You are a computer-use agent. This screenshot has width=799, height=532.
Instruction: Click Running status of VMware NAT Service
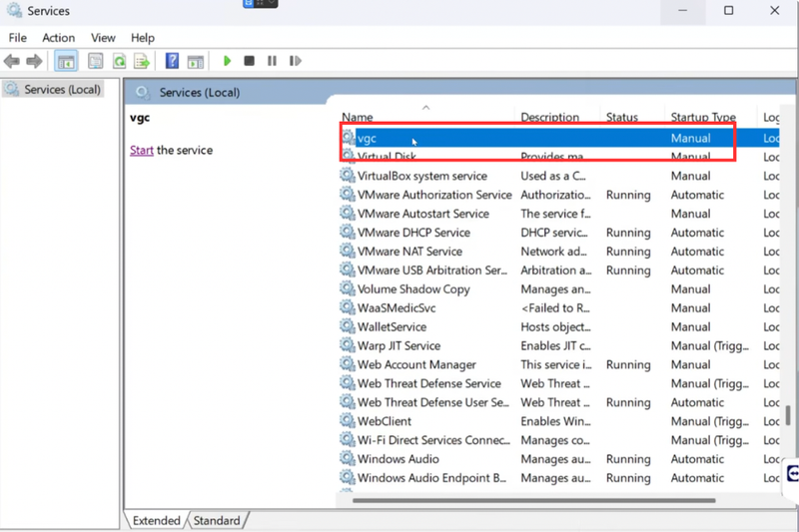pos(628,252)
